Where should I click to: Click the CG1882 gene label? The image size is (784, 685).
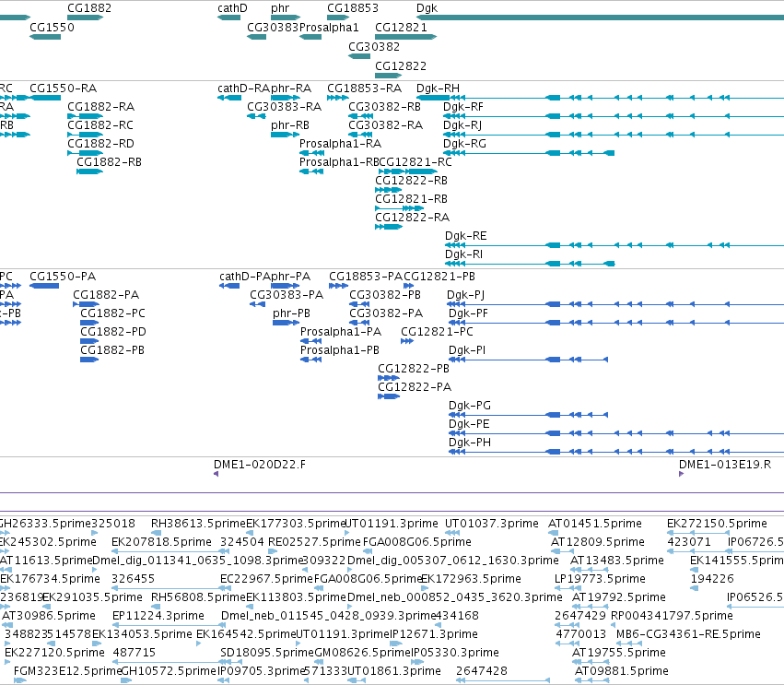click(x=89, y=8)
